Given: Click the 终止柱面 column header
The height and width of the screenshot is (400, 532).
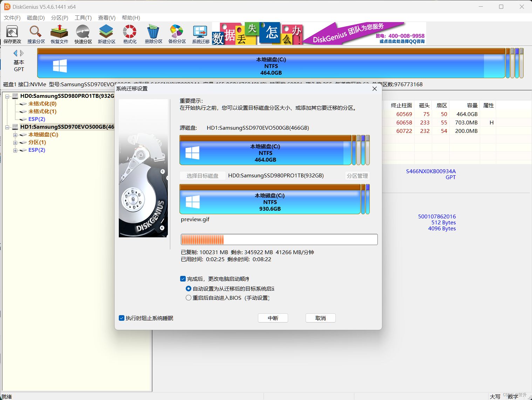Looking at the screenshot, I should pyautogui.click(x=401, y=105).
